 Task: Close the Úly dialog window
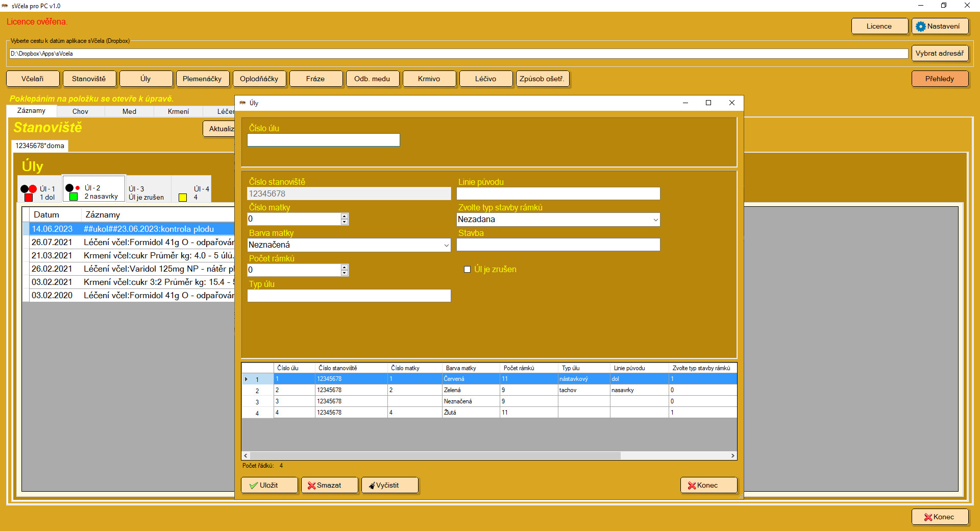[732, 103]
